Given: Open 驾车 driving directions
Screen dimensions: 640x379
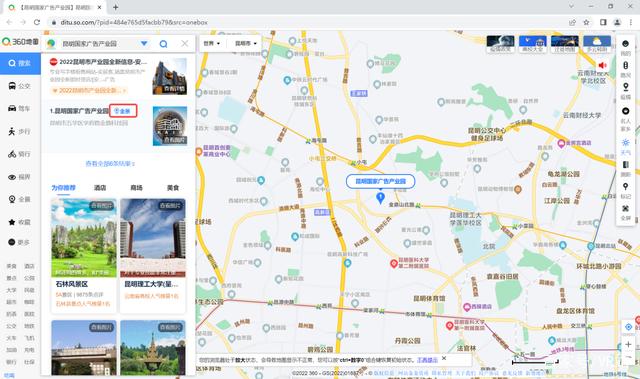Looking at the screenshot, I should [20, 109].
